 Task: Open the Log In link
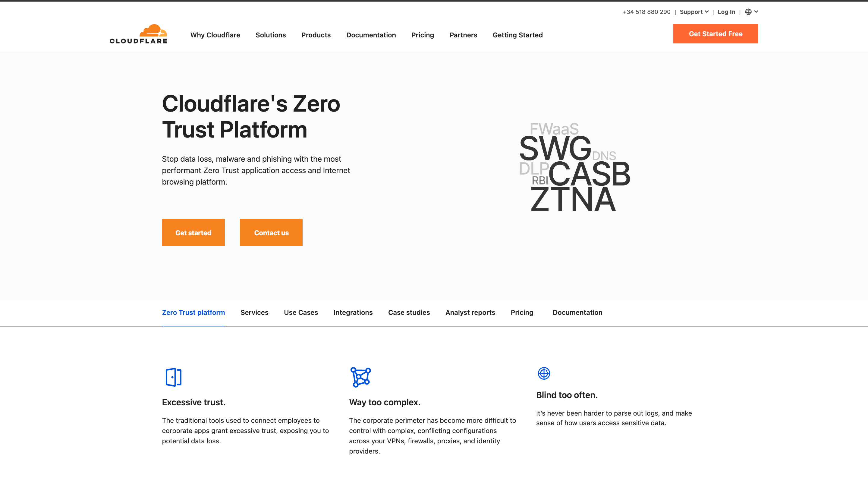click(726, 11)
